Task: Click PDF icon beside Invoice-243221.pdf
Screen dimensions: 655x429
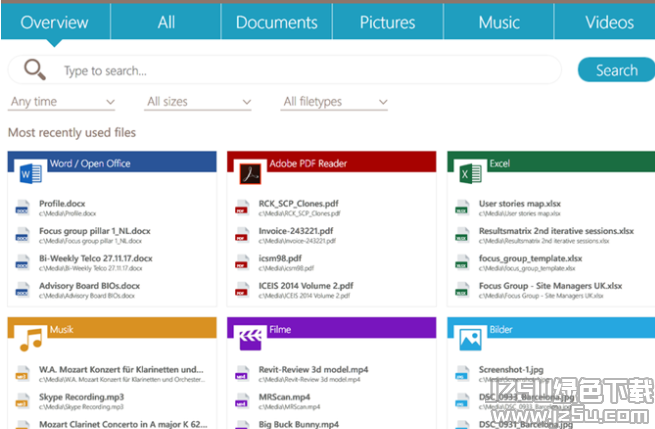Action: click(241, 235)
